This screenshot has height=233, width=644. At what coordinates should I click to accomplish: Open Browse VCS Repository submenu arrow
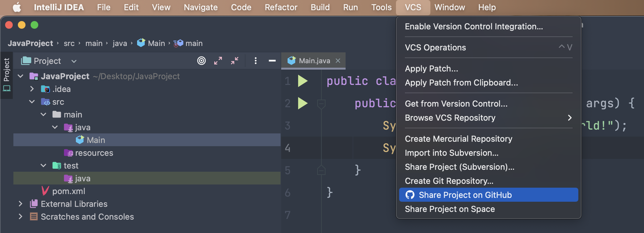coord(570,118)
